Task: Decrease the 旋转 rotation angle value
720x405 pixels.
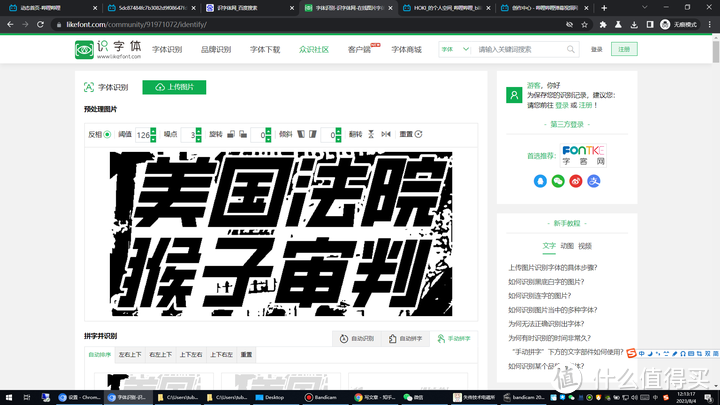Action: [268, 138]
